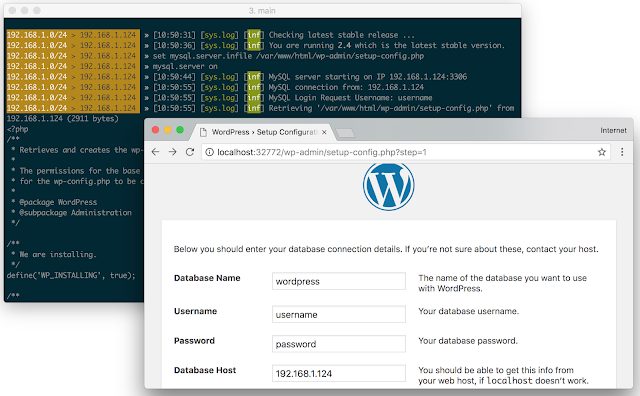Click into the Username input field
The height and width of the screenshot is (396, 640).
point(339,314)
